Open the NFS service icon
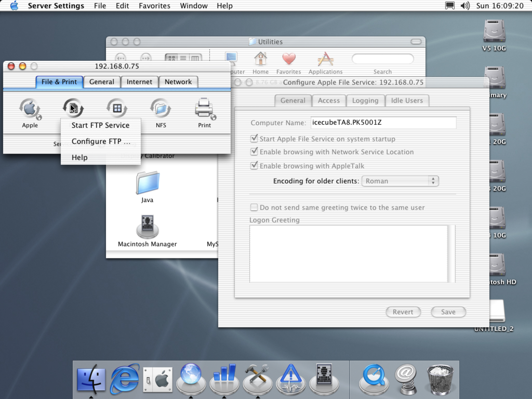 point(161,108)
